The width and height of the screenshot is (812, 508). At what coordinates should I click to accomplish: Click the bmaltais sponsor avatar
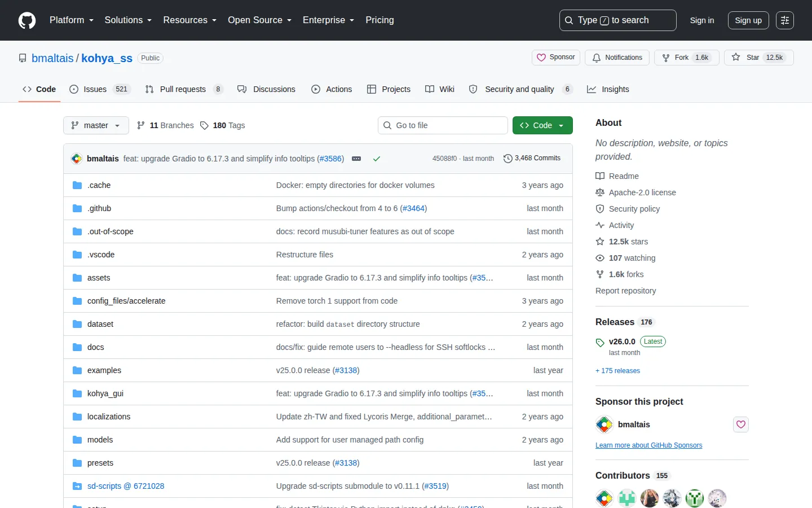604,424
